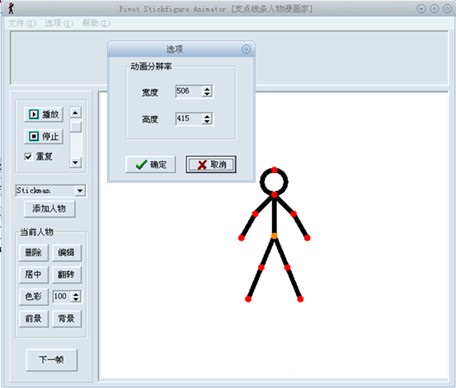
Task: Click the red handle at stickman's right elbow
Action: click(x=293, y=214)
